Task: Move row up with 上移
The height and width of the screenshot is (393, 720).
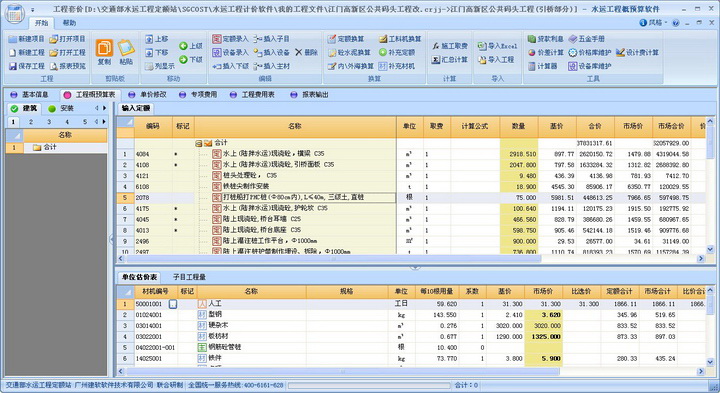Action: (157, 39)
